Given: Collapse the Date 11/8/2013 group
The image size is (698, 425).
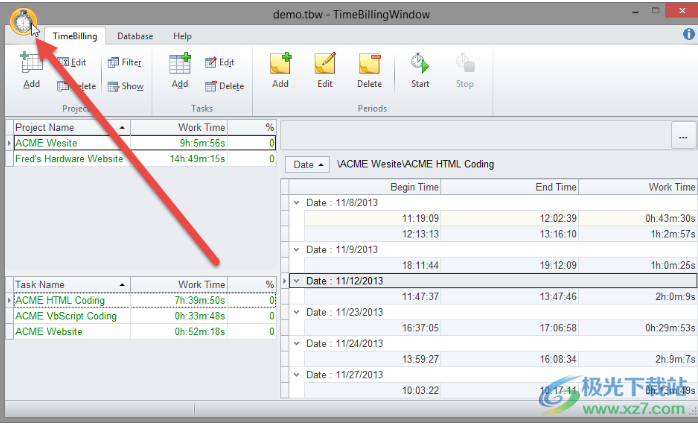Looking at the screenshot, I should 296,202.
